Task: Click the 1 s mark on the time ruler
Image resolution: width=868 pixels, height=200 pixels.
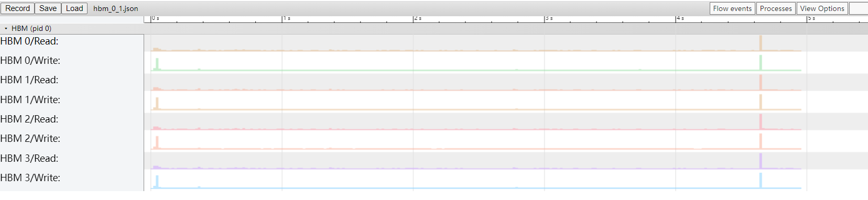Action: coord(286,18)
